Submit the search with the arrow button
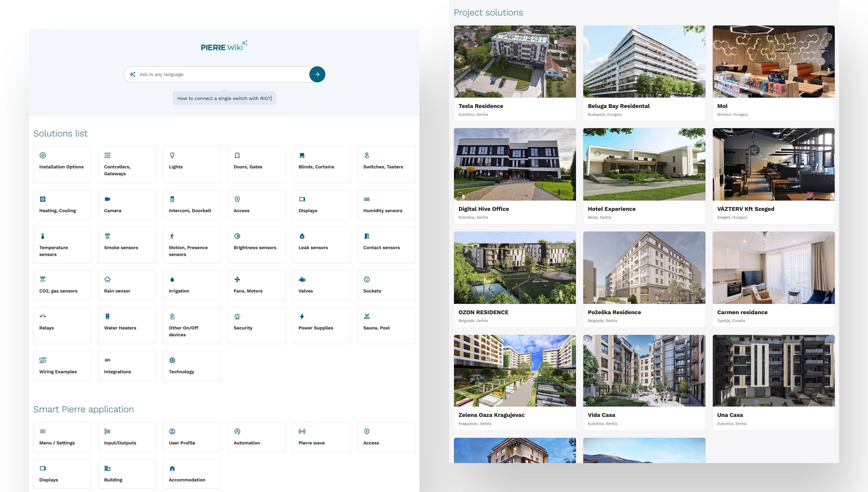 [x=317, y=74]
